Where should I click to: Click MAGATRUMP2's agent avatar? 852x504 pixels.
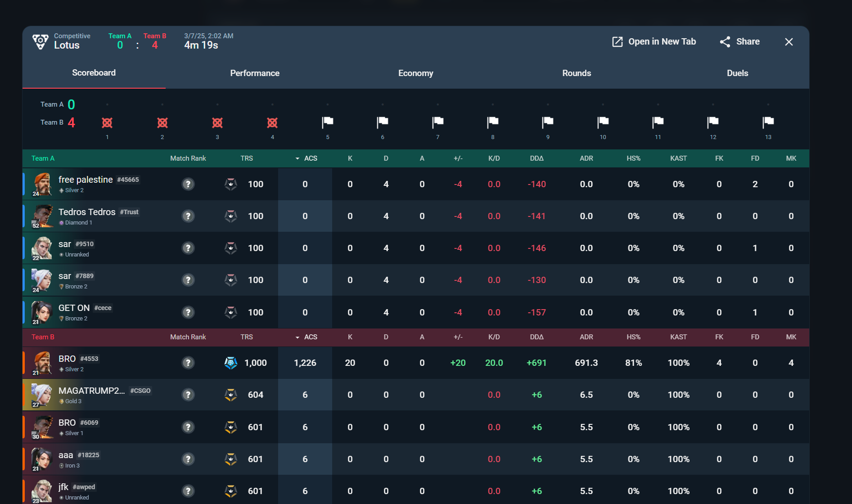click(42, 395)
